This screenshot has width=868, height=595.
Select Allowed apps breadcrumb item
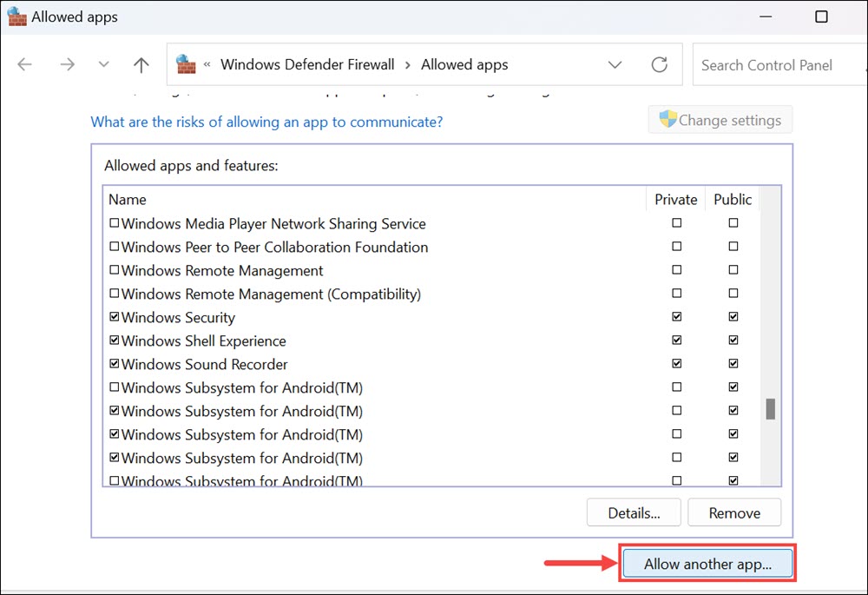pyautogui.click(x=464, y=65)
